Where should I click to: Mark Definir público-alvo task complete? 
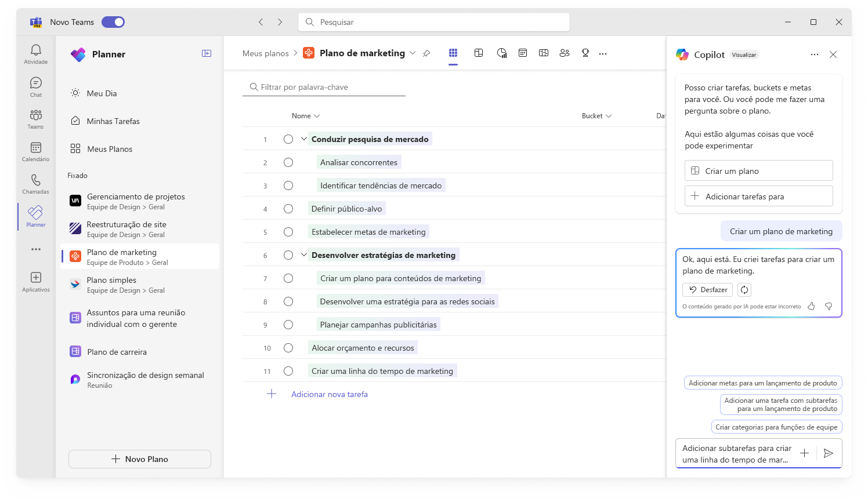tap(288, 209)
